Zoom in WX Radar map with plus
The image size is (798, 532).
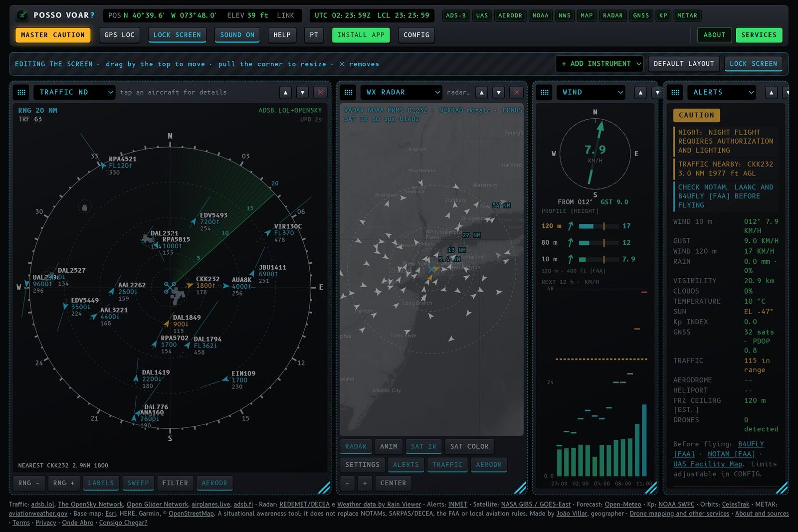tap(365, 483)
